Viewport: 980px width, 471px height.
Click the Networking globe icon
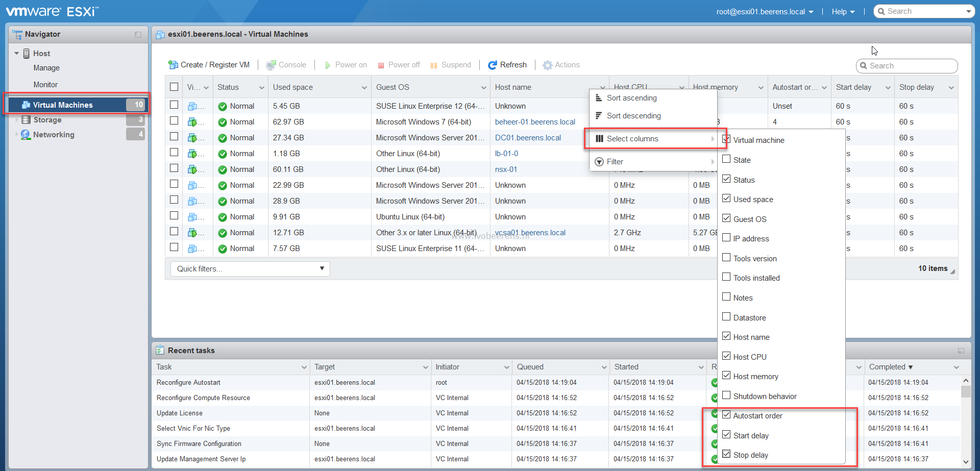(x=26, y=135)
